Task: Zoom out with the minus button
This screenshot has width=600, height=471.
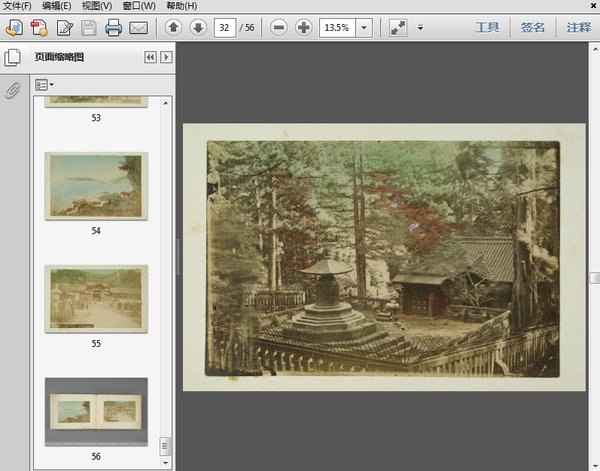Action: tap(279, 28)
